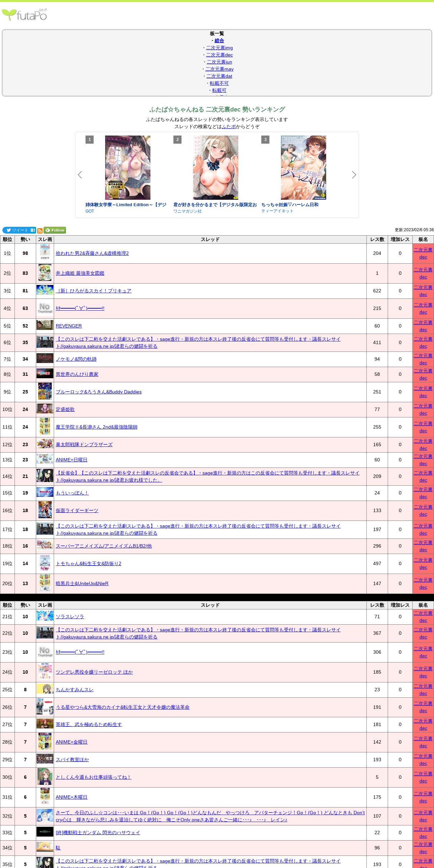Open thumbnail for the ちんかすみんスレ thread
The image size is (434, 868).
click(45, 689)
